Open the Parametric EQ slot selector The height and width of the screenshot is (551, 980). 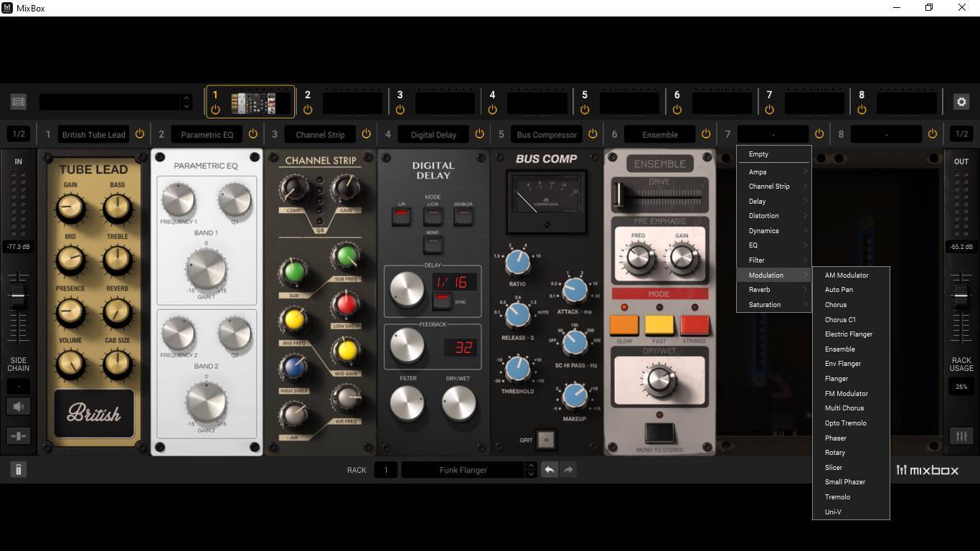click(207, 134)
